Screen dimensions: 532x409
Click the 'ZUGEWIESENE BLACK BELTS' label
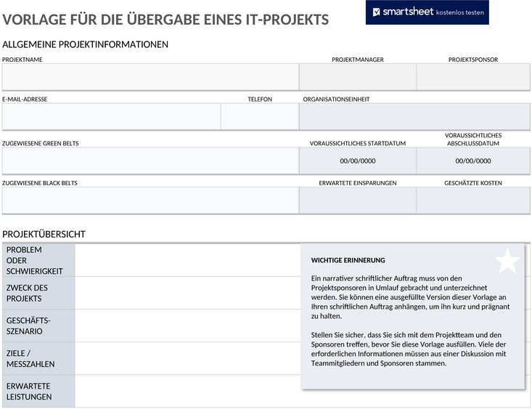40,183
